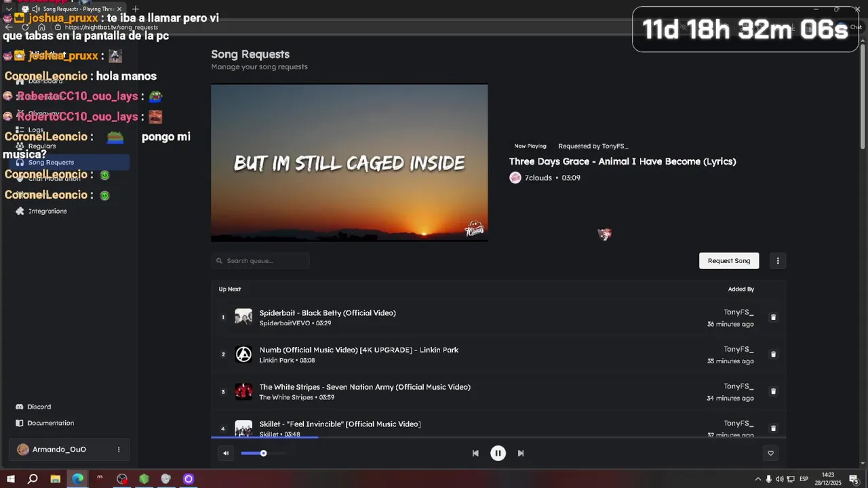Delete Spiderbait Black Betty from the queue
Screen dimensions: 868x488
pos(773,317)
